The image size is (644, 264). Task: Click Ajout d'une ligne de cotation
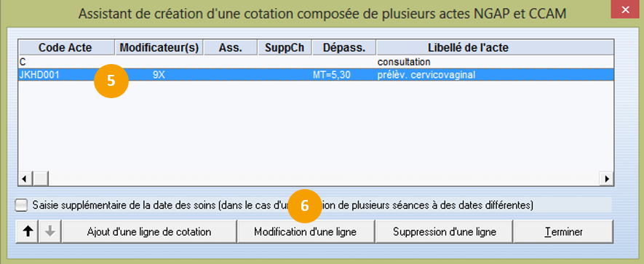pos(149,231)
